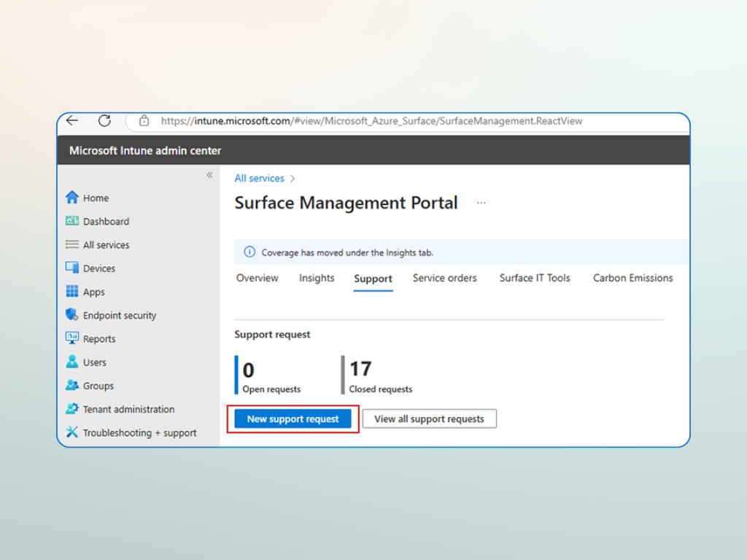Viewport: 747px width, 560px height.
Task: Open Apps in the sidebar
Action: [94, 292]
